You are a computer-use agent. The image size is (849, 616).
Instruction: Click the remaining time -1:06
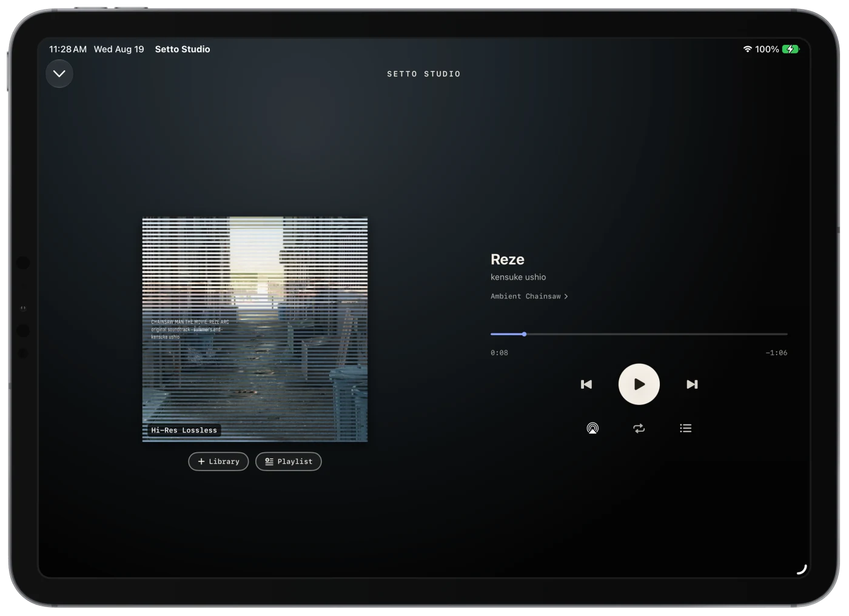coord(776,353)
